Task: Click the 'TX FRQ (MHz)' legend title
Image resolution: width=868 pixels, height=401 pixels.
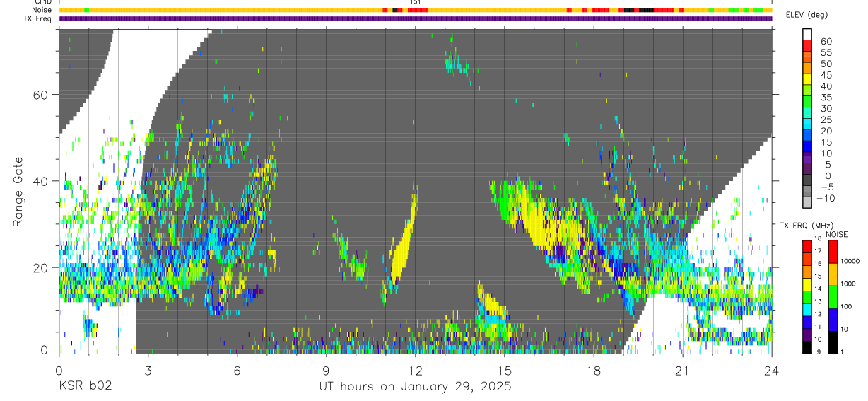Action: coord(807,226)
